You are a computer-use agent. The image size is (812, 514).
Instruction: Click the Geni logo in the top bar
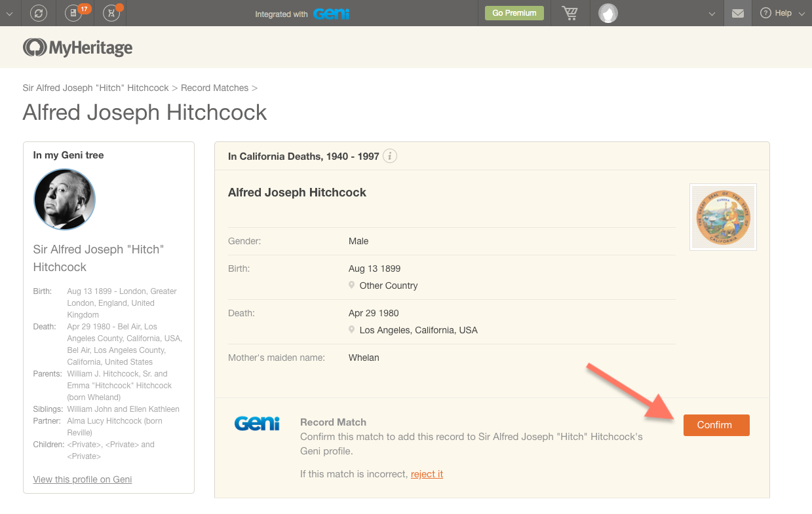click(x=331, y=13)
